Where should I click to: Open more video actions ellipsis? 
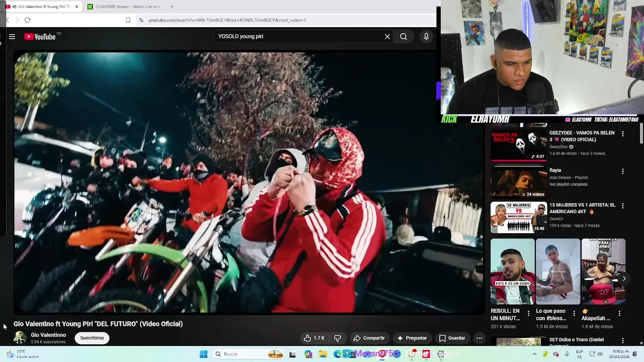tap(479, 338)
